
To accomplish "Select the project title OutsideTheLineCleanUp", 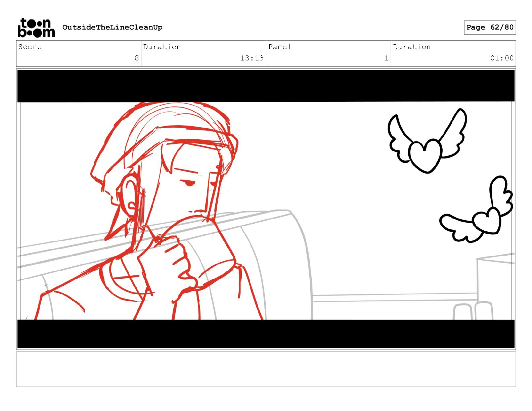I will [x=113, y=27].
